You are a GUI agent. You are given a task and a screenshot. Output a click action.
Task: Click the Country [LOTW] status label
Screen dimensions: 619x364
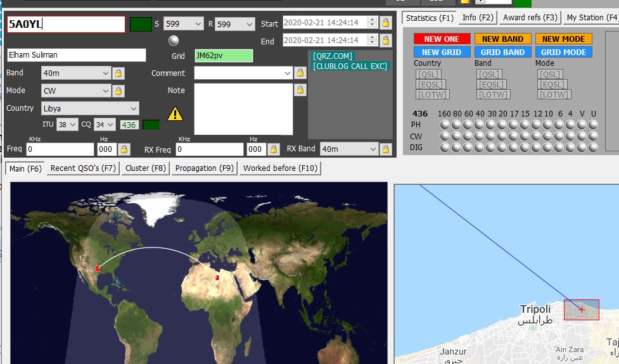point(432,95)
